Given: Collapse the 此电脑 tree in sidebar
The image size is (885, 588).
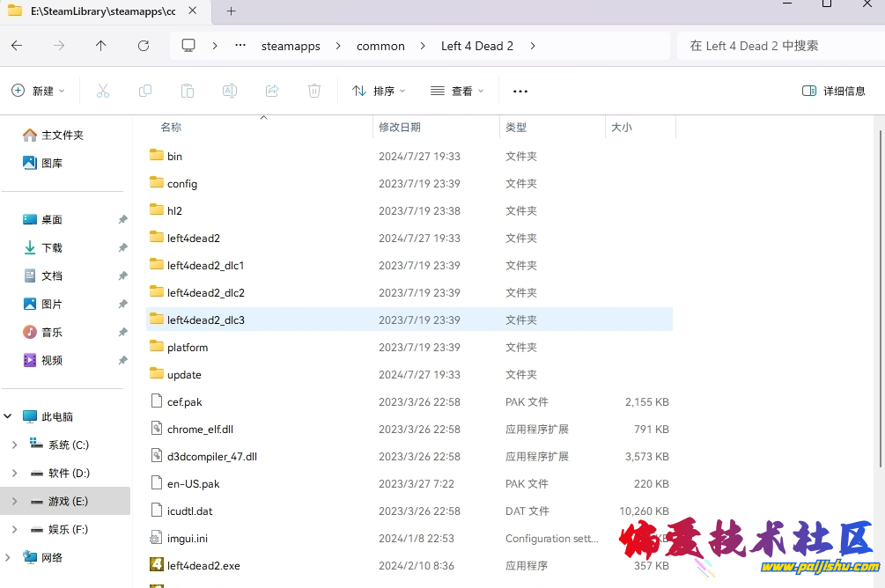Looking at the screenshot, I should tap(7, 415).
